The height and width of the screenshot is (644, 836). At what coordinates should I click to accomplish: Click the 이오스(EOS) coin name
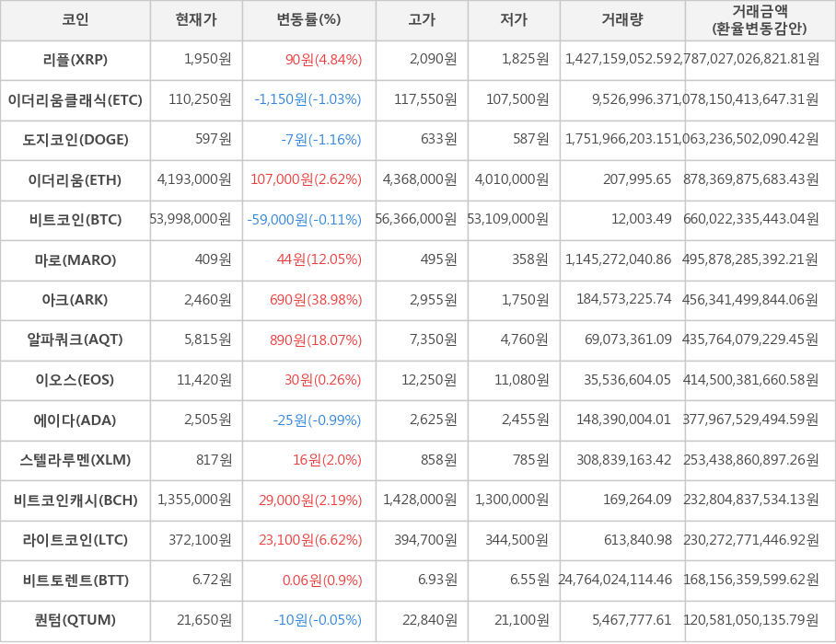point(75,380)
